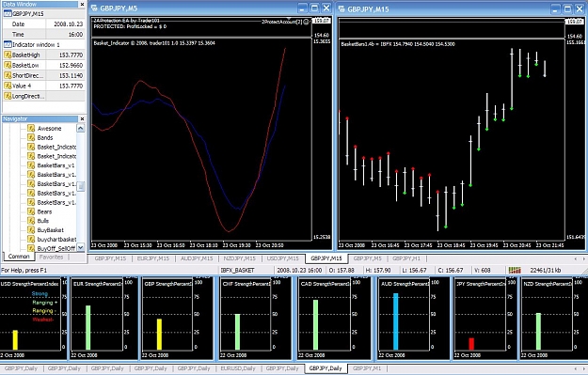Click the indicator icon next to Bands

(x=31, y=137)
